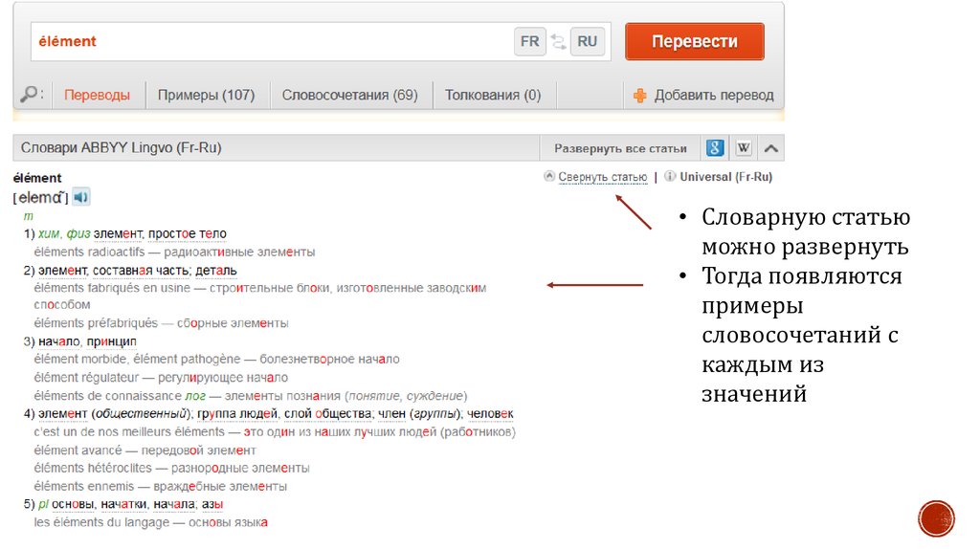This screenshot has height=549, width=980.
Task: Click the magnifier search icon
Action: tap(31, 95)
